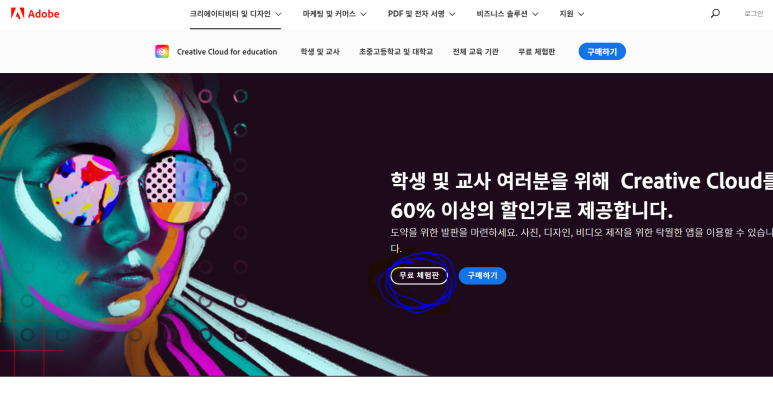773x410 pixels.
Task: Expand the 비즈니스 솔루션 chevron
Action: tap(535, 14)
